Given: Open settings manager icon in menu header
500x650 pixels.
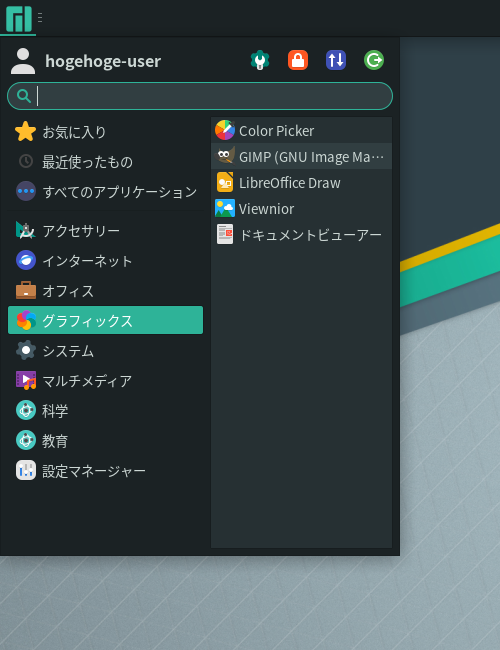Looking at the screenshot, I should pos(260,60).
